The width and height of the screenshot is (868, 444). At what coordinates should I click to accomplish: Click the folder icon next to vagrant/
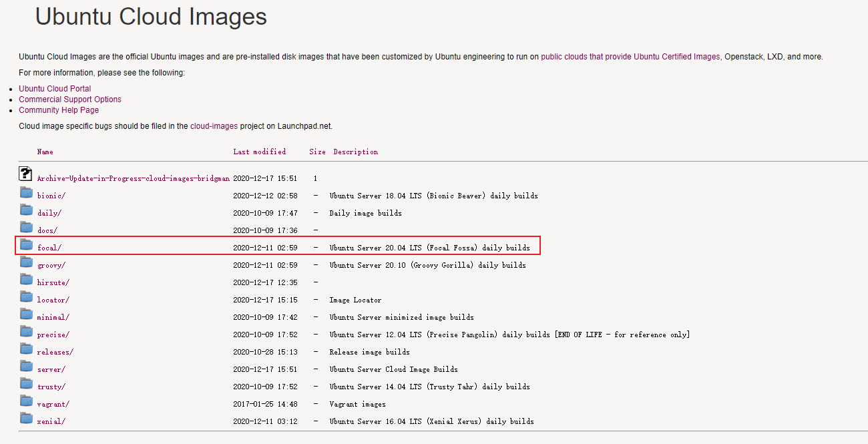point(26,401)
